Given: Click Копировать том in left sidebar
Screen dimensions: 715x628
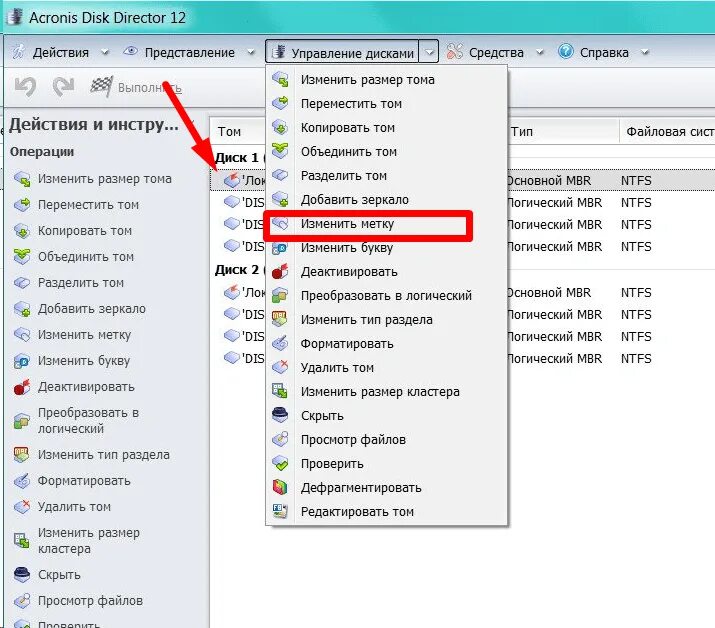Looking at the screenshot, I should [85, 231].
